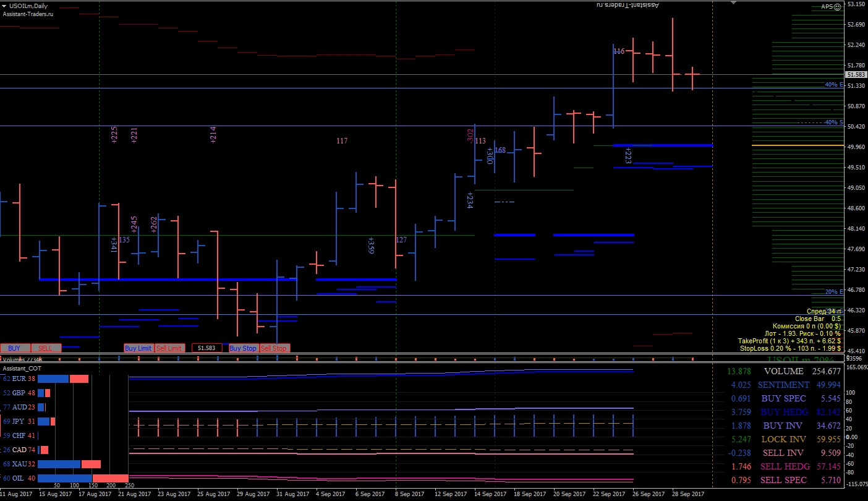Click the USOILm,Daily chart title
This screenshot has width=868, height=501.
pyautogui.click(x=28, y=6)
